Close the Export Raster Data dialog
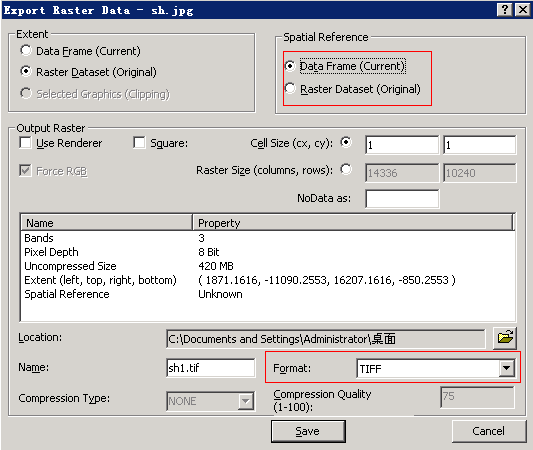 [522, 10]
